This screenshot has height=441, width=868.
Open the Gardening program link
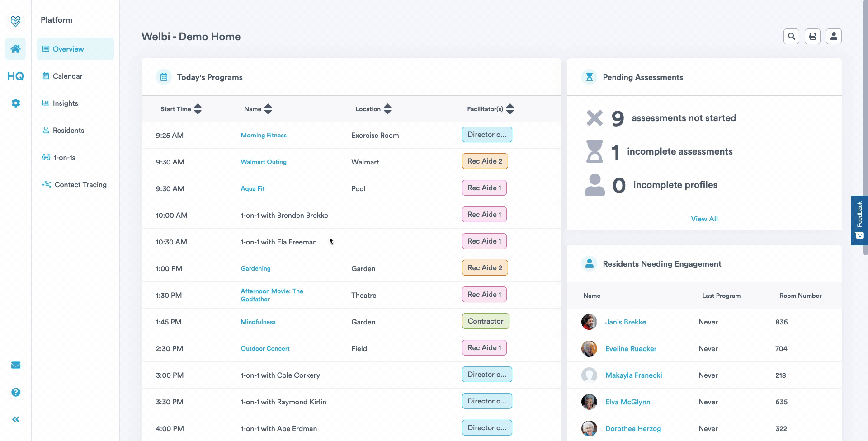(255, 268)
